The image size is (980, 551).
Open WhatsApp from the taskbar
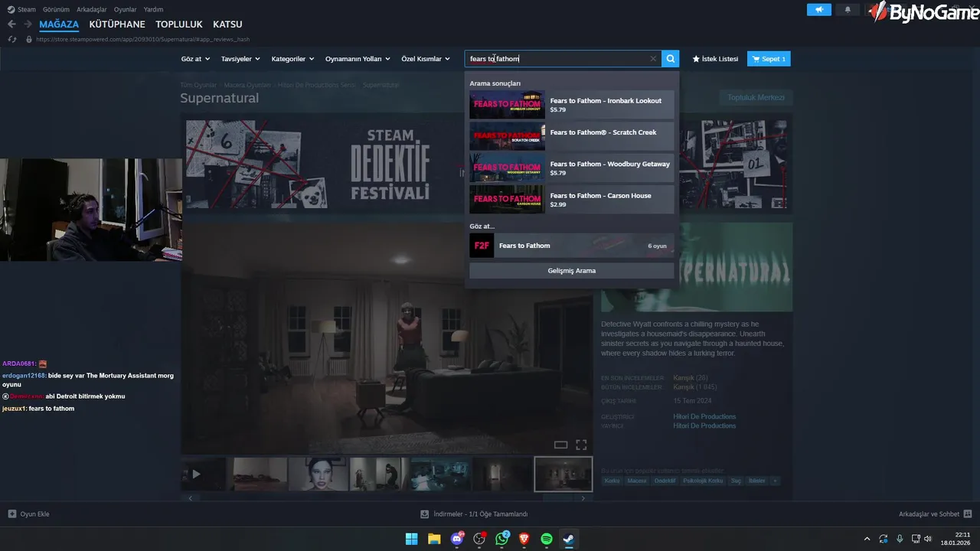[x=501, y=539]
